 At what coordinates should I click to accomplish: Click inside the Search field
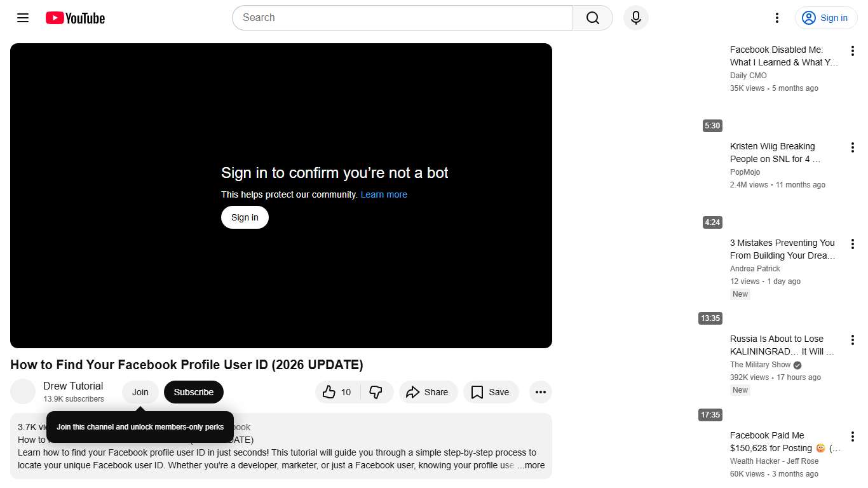click(381, 18)
